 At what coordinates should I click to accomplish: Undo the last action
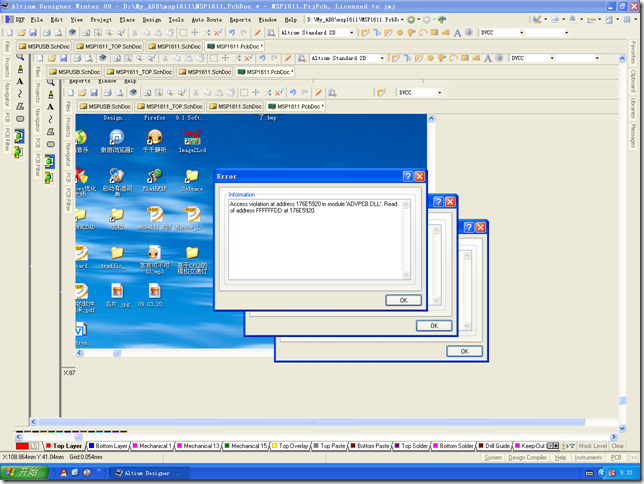click(232, 32)
